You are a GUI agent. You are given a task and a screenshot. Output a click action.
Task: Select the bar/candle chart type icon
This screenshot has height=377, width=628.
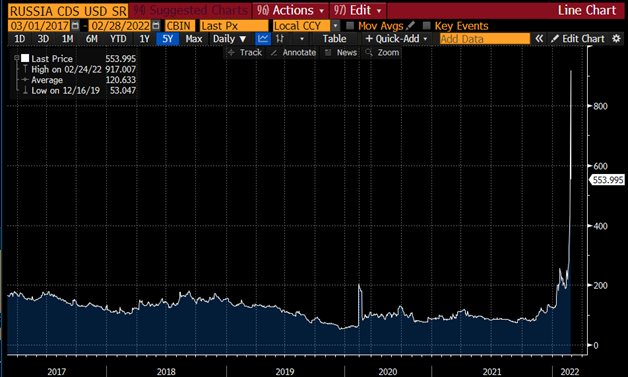(280, 39)
